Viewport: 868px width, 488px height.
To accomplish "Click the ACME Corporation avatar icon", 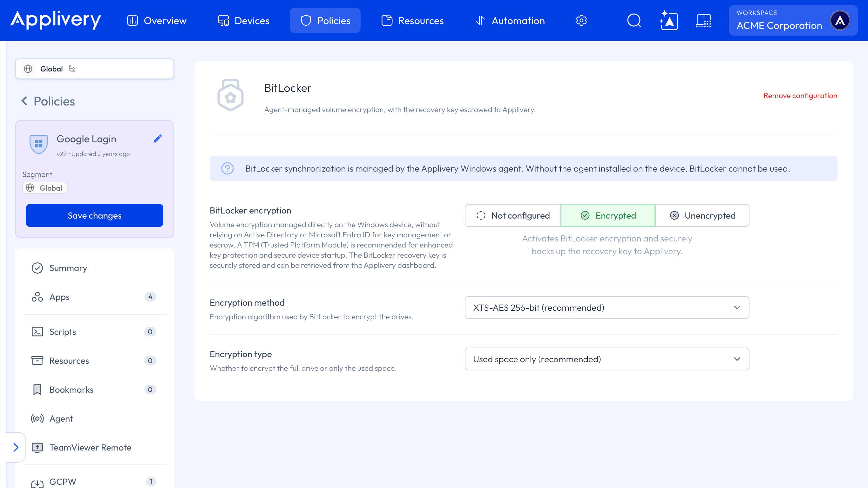I will [840, 21].
